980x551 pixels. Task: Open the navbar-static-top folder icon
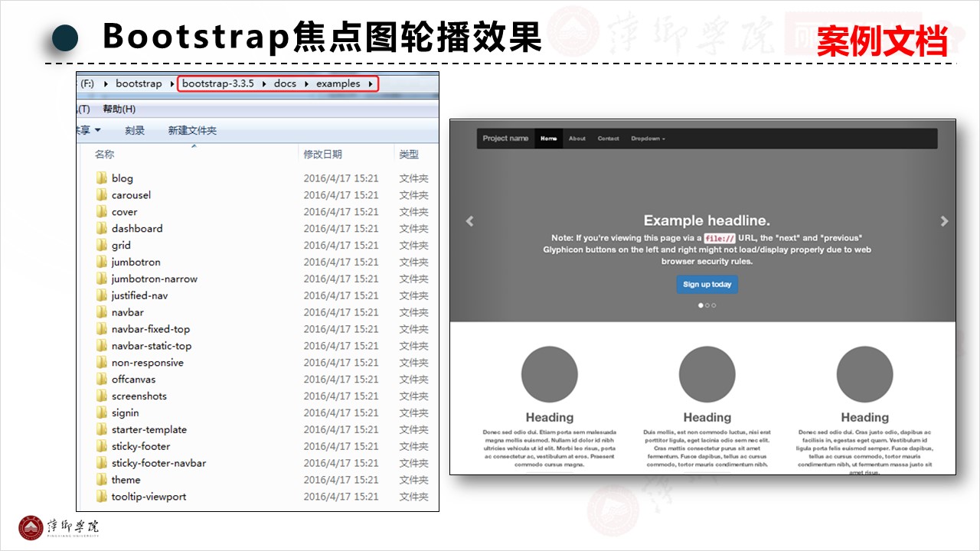point(102,346)
